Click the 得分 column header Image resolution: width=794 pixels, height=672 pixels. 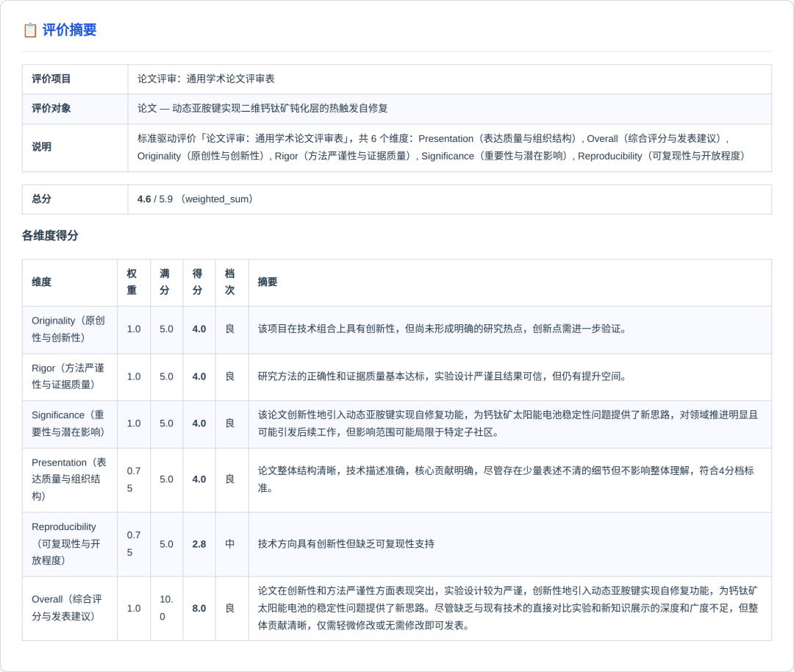click(198, 282)
